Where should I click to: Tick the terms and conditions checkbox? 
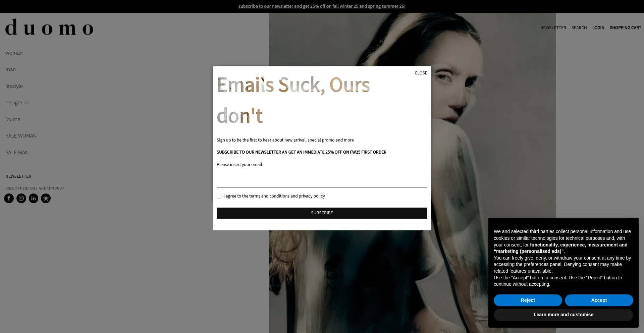pyautogui.click(x=219, y=196)
